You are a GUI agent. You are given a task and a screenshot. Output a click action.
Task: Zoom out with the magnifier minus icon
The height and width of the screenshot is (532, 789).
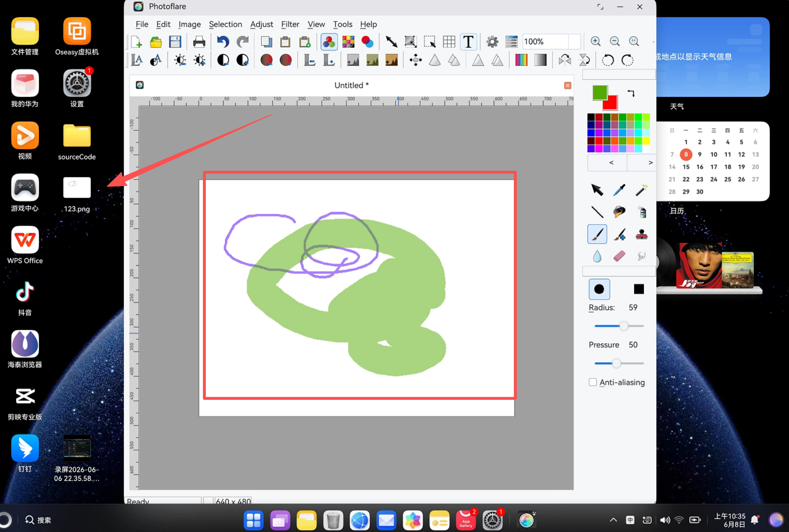615,42
